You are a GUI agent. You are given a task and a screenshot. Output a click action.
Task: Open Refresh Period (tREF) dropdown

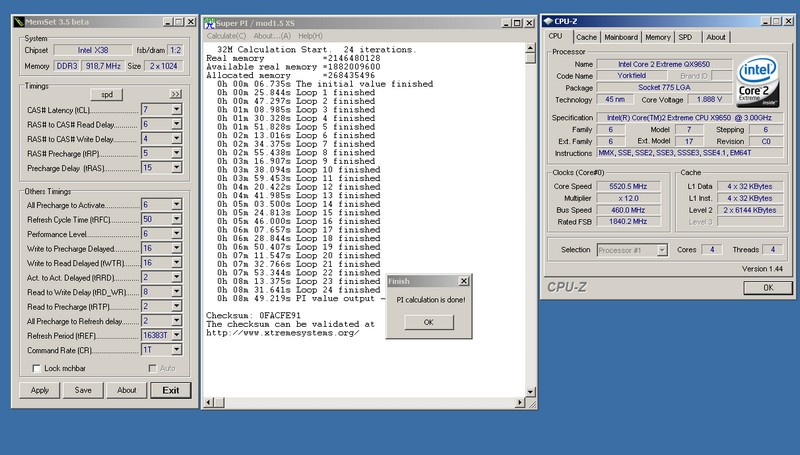177,335
